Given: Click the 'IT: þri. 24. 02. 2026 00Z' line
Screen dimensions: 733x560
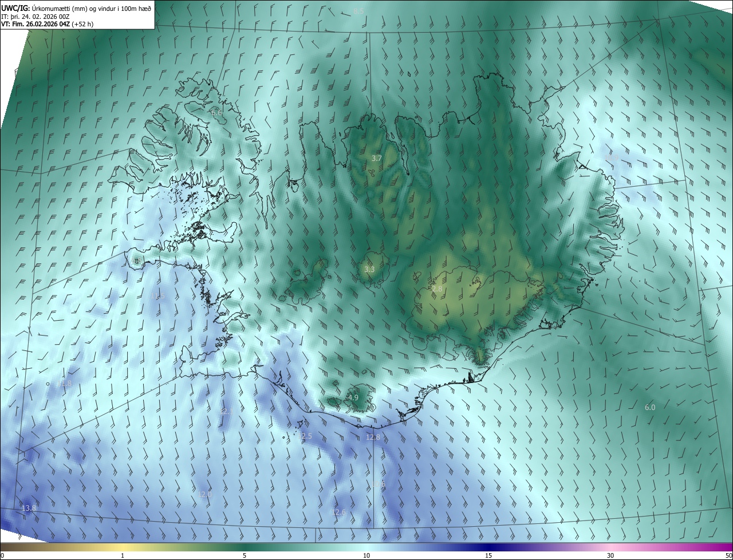Looking at the screenshot, I should (36, 16).
